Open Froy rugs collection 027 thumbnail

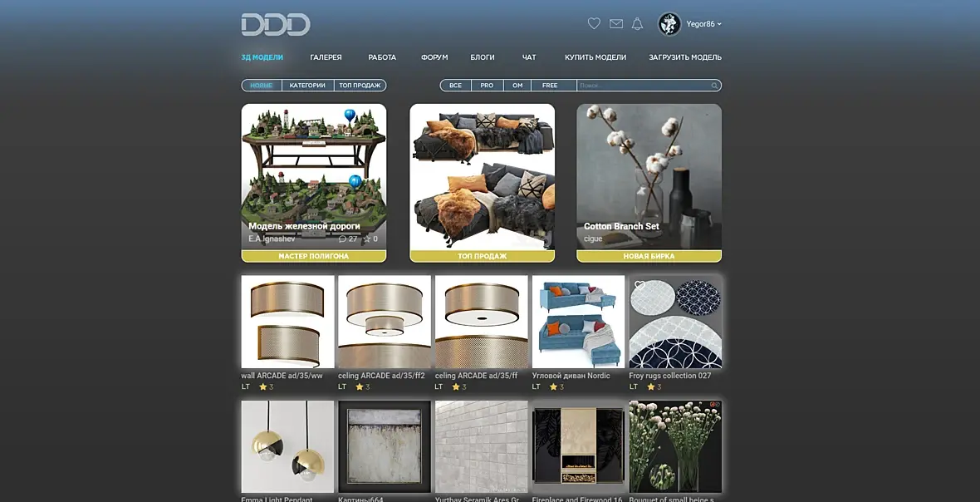pyautogui.click(x=675, y=322)
